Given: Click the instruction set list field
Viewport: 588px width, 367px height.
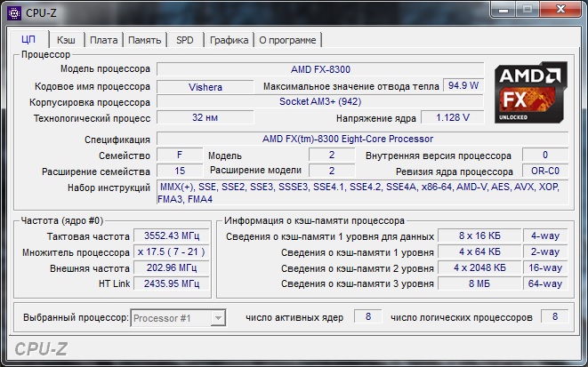Looking at the screenshot, I should point(362,193).
